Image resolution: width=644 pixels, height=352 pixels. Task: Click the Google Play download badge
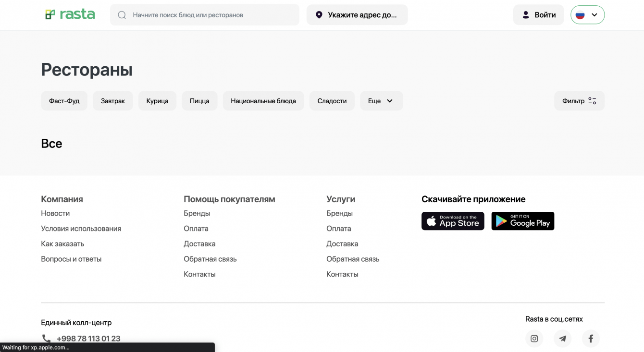(522, 221)
